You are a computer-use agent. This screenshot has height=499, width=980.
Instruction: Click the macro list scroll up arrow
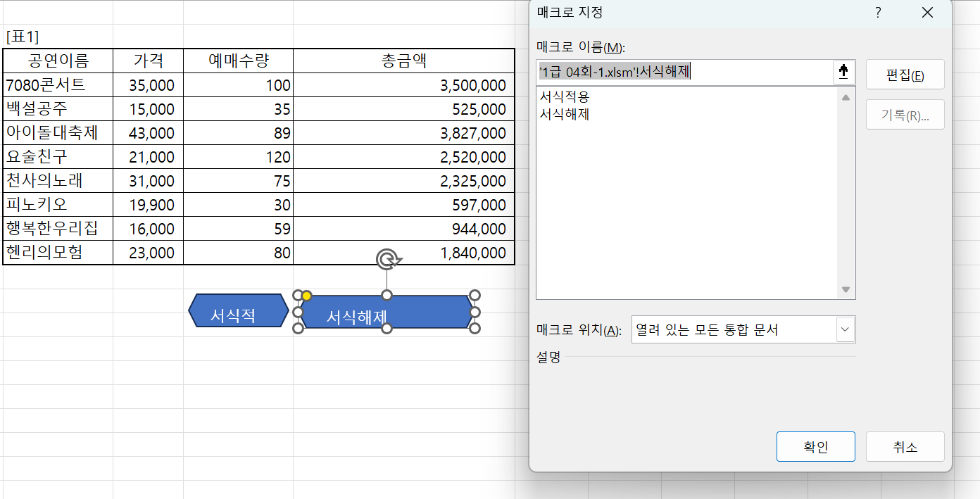click(846, 97)
